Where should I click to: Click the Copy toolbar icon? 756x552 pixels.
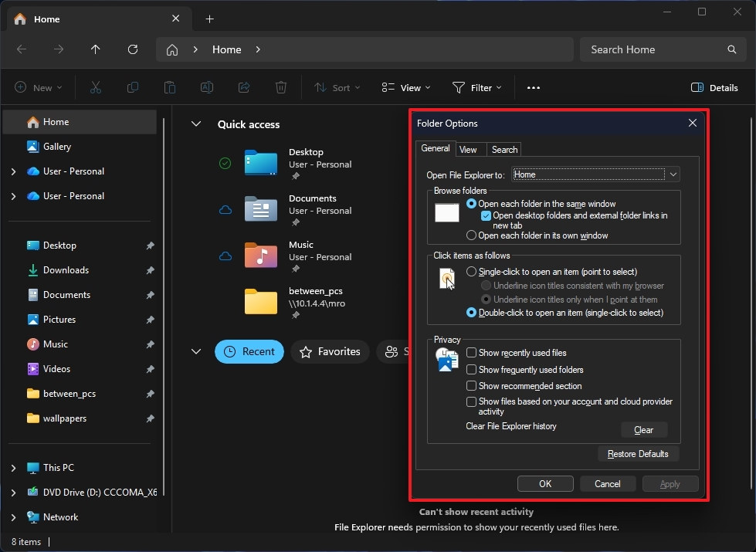(x=132, y=87)
